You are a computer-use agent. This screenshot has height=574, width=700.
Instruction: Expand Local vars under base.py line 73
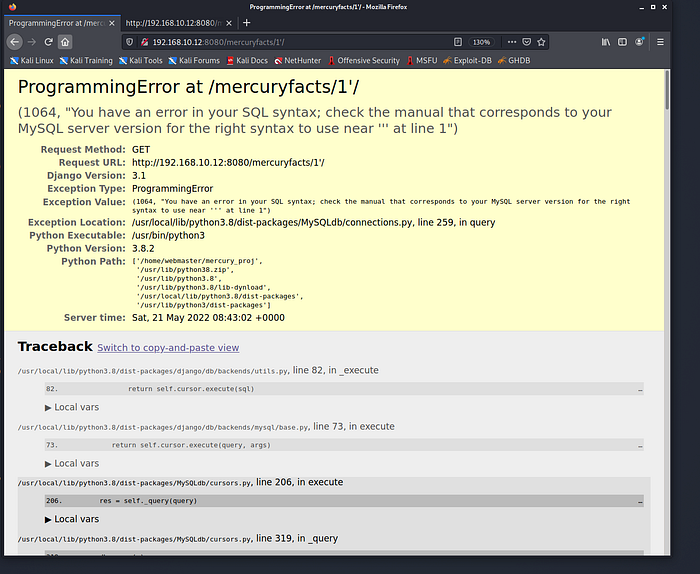tap(71, 463)
